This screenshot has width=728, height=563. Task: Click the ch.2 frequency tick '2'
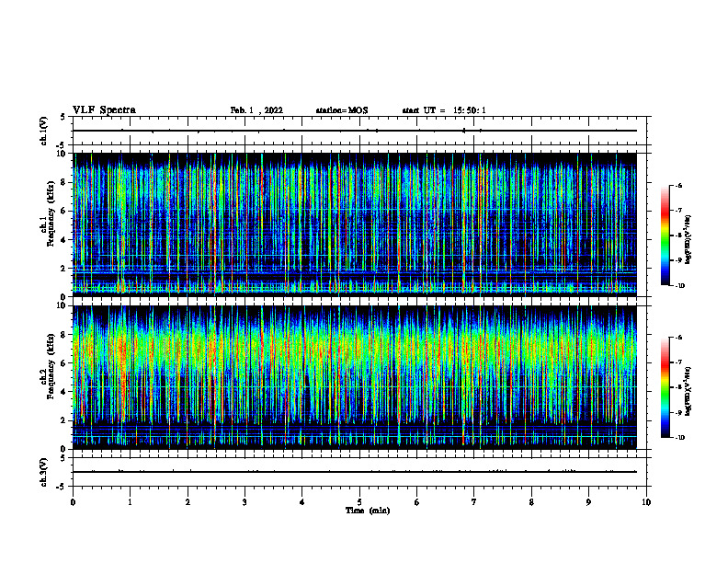coord(64,420)
